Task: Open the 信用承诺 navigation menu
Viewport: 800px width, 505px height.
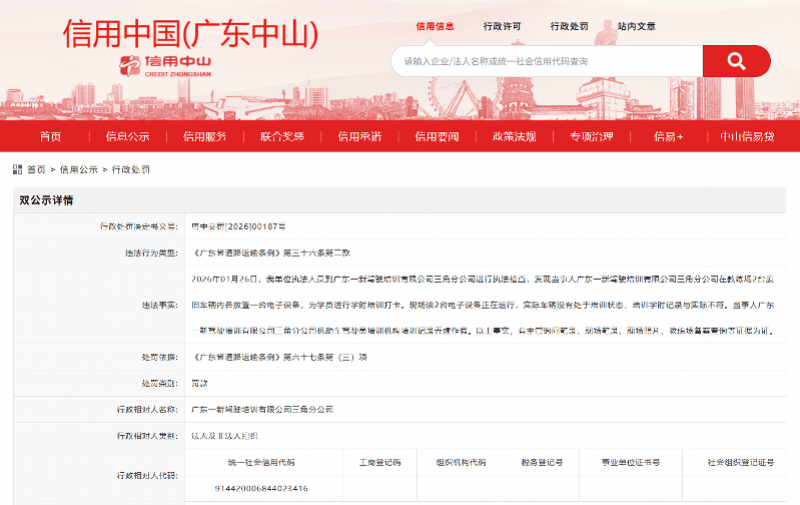Action: pos(360,136)
